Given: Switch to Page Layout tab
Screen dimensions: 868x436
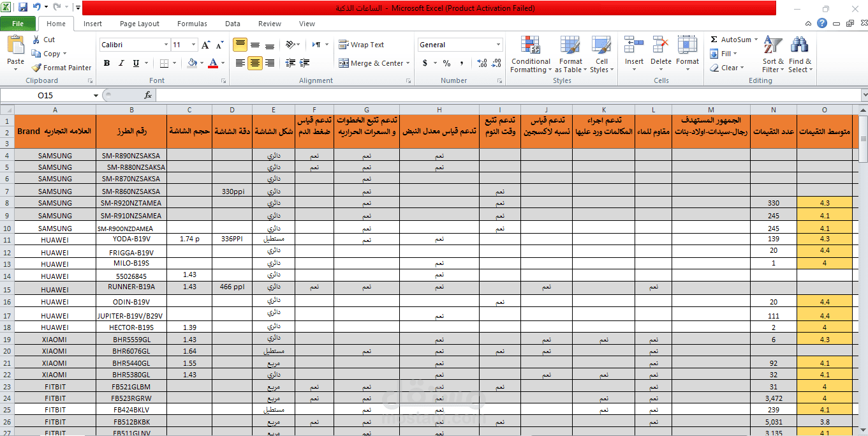Looking at the screenshot, I should pyautogui.click(x=140, y=24).
